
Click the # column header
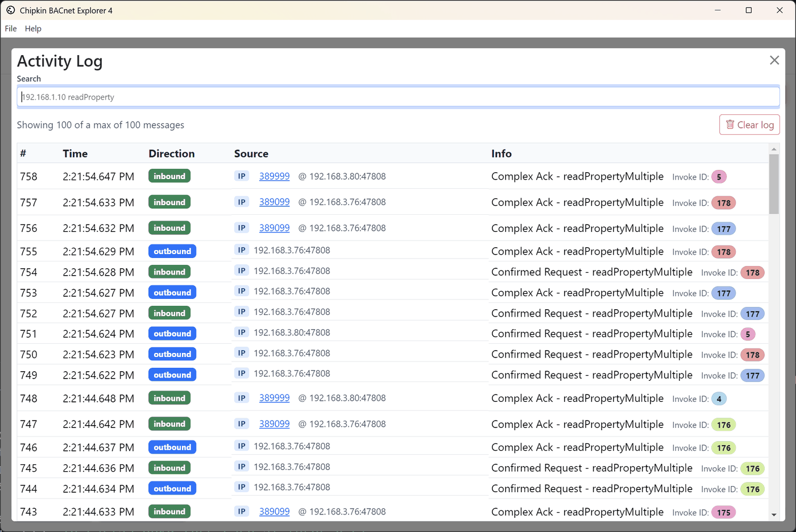(23, 153)
